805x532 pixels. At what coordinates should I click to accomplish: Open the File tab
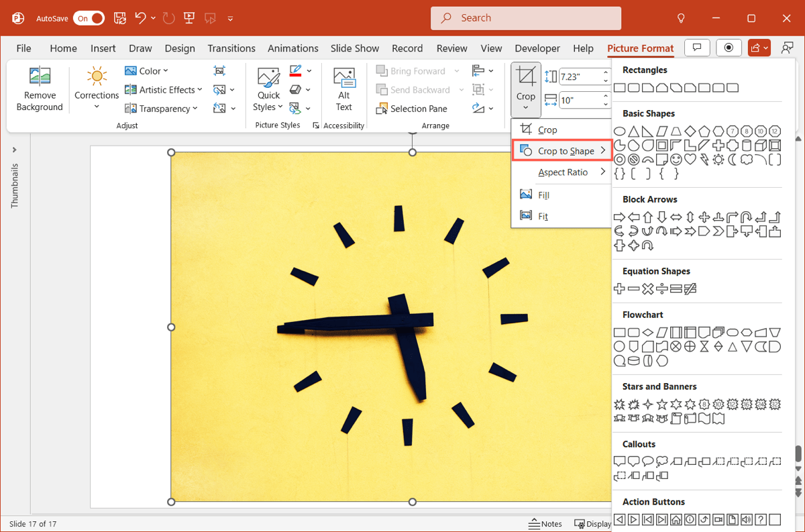click(23, 48)
